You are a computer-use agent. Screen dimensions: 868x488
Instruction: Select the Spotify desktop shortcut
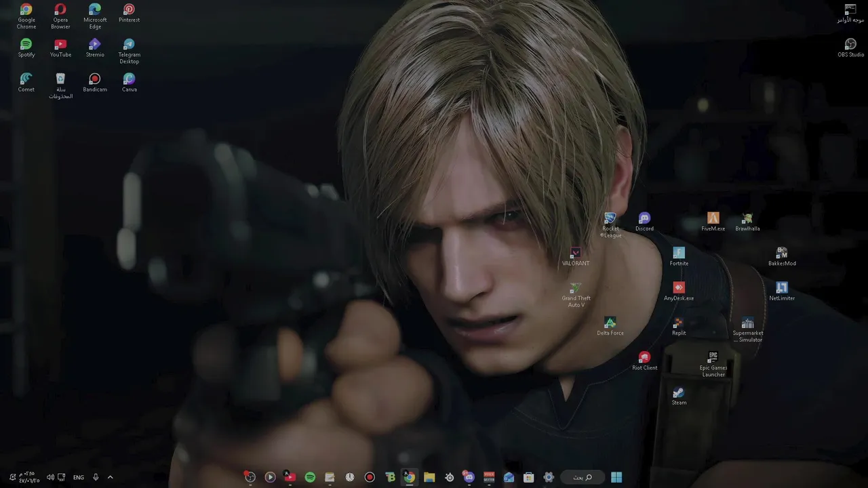click(x=26, y=48)
